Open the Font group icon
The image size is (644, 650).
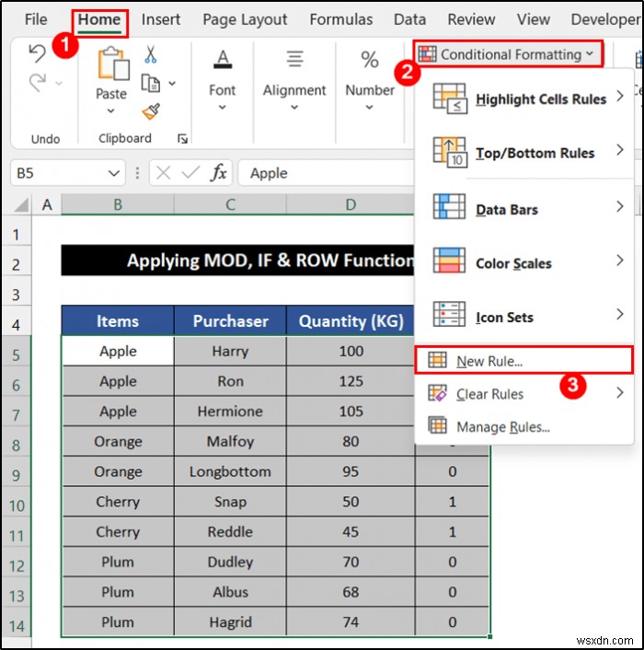tap(223, 59)
